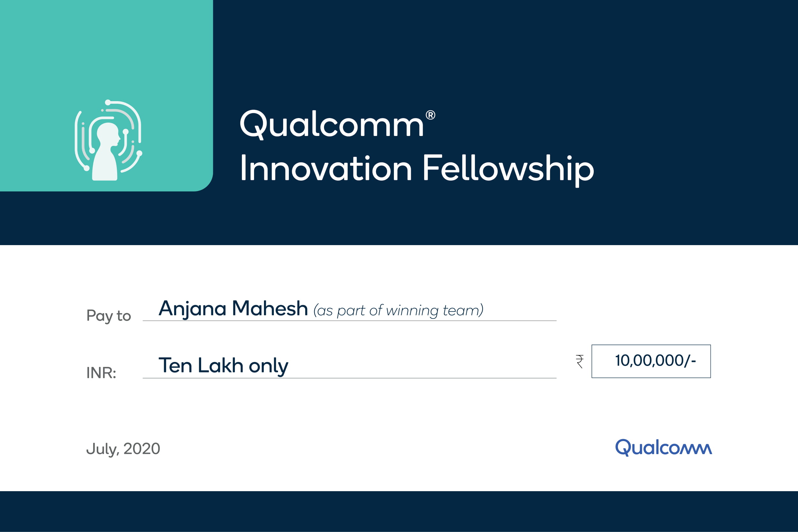Image resolution: width=798 pixels, height=532 pixels.
Task: Click the payee name Anjana Mahesh
Action: click(x=233, y=309)
